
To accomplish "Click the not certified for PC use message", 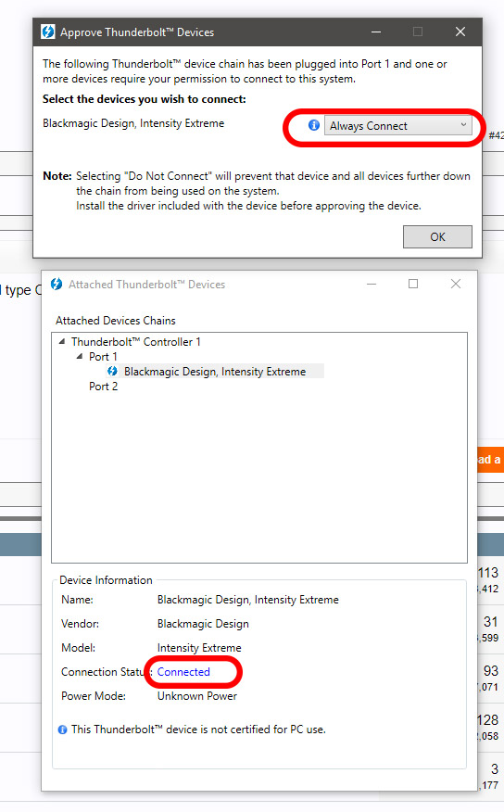I will click(x=198, y=730).
